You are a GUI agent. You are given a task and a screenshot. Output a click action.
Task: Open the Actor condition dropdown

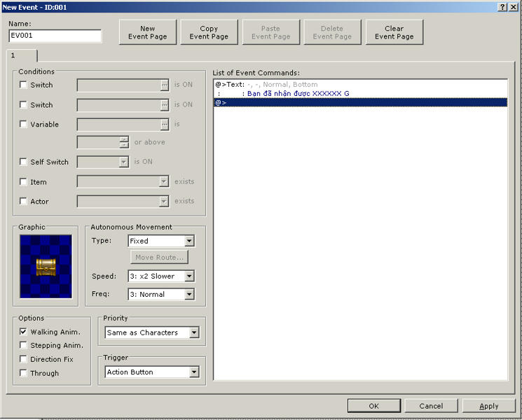pos(163,201)
